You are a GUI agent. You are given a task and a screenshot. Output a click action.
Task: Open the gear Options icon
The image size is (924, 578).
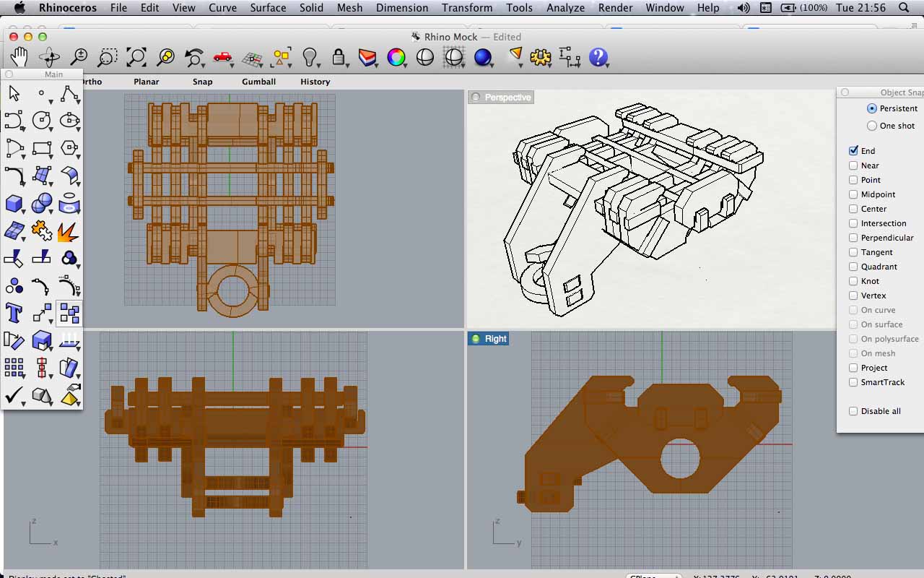540,57
